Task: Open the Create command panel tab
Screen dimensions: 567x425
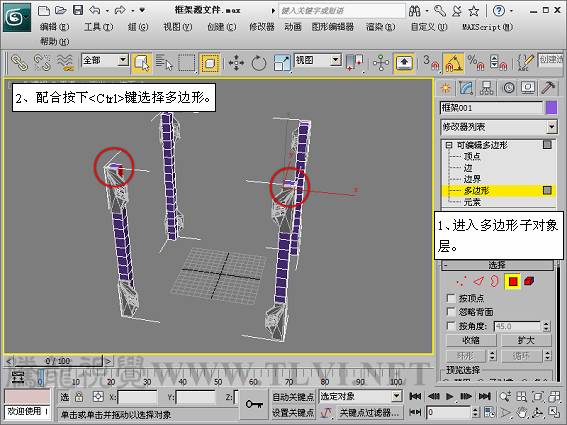Action: 446,88
